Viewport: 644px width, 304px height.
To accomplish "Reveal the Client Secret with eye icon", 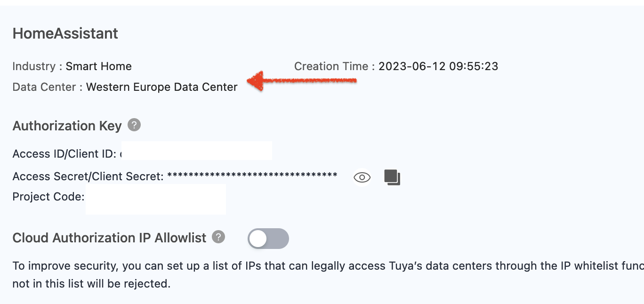I will coord(362,177).
